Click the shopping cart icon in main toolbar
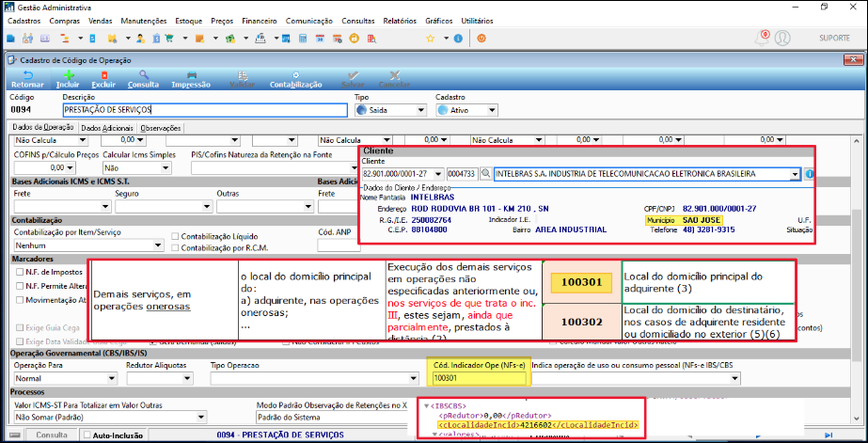 [169, 39]
